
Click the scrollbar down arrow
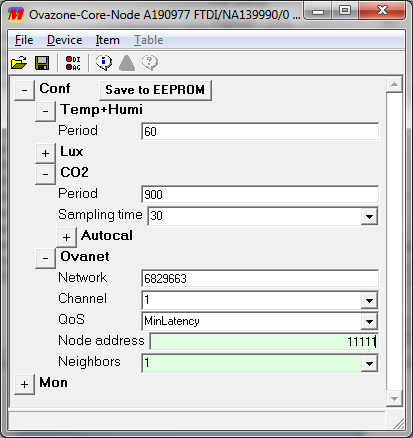(394, 399)
